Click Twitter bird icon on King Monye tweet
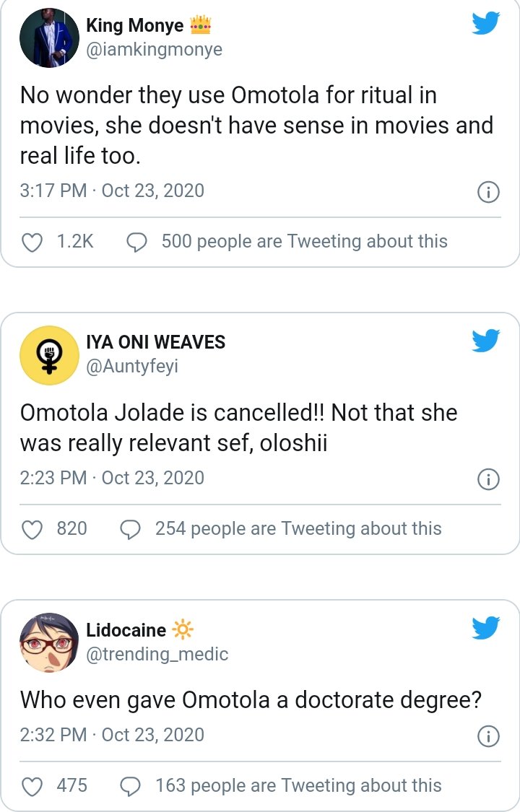520x812 pixels. pos(486,23)
